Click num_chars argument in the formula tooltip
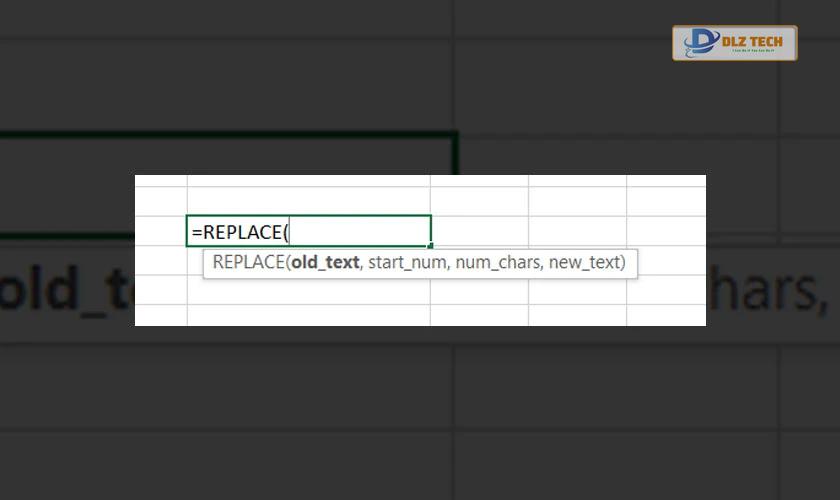This screenshot has width=840, height=500. pos(498,262)
